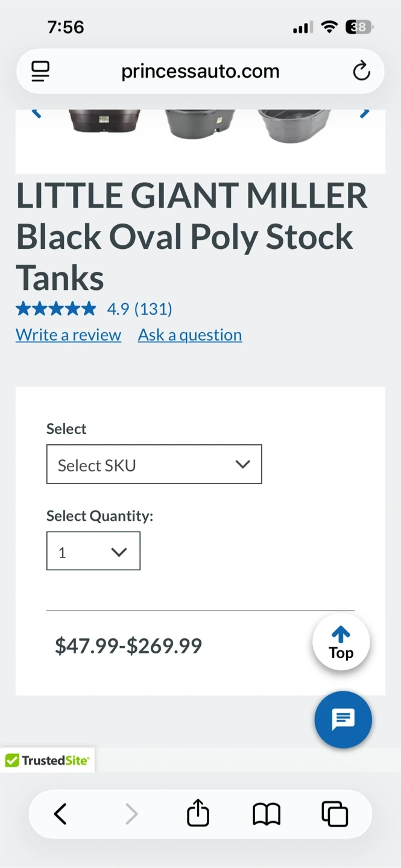Open the blue chat bubble button

pyautogui.click(x=343, y=719)
